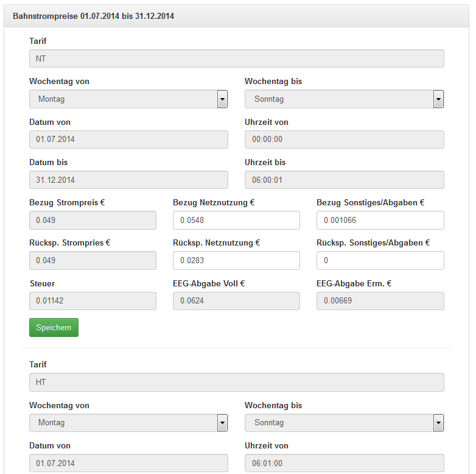Click the Datum bis field 31.12.2014
The width and height of the screenshot is (476, 474).
click(x=128, y=180)
